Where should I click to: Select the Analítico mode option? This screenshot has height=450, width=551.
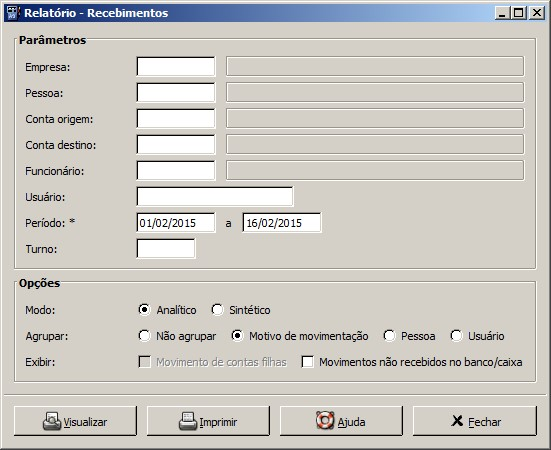coord(144,310)
